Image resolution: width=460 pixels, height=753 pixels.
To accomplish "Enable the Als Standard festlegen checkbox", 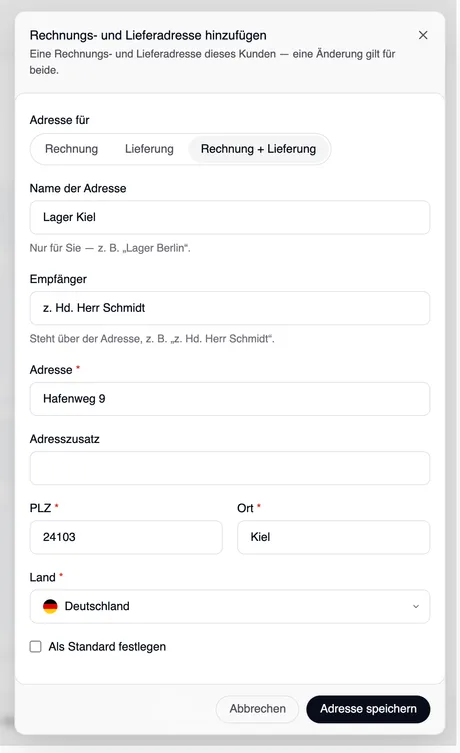I will [36, 646].
